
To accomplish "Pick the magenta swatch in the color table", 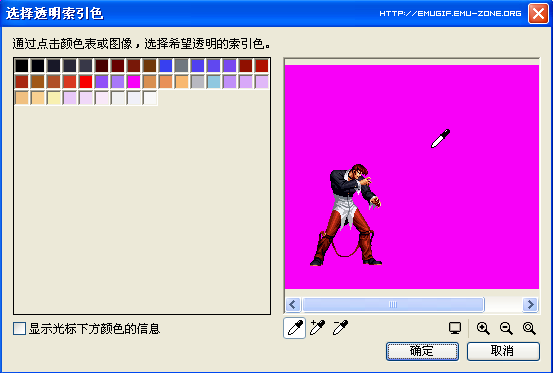I will click(134, 82).
